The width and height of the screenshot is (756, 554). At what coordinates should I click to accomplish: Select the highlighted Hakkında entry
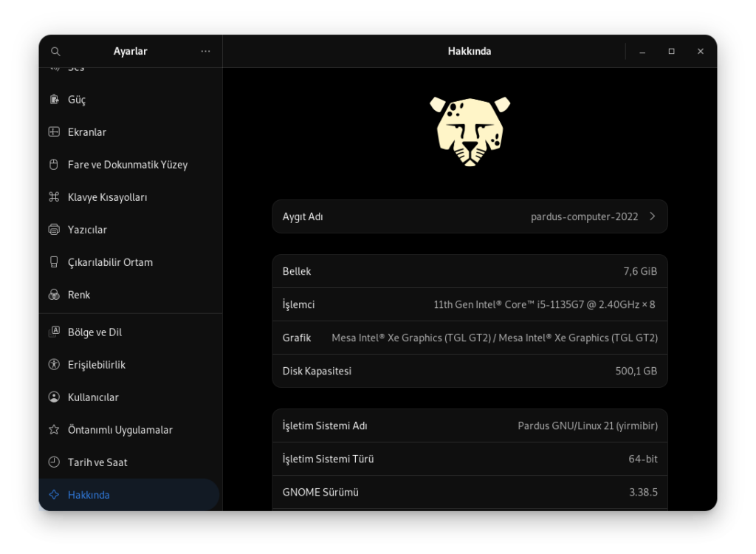pos(129,495)
